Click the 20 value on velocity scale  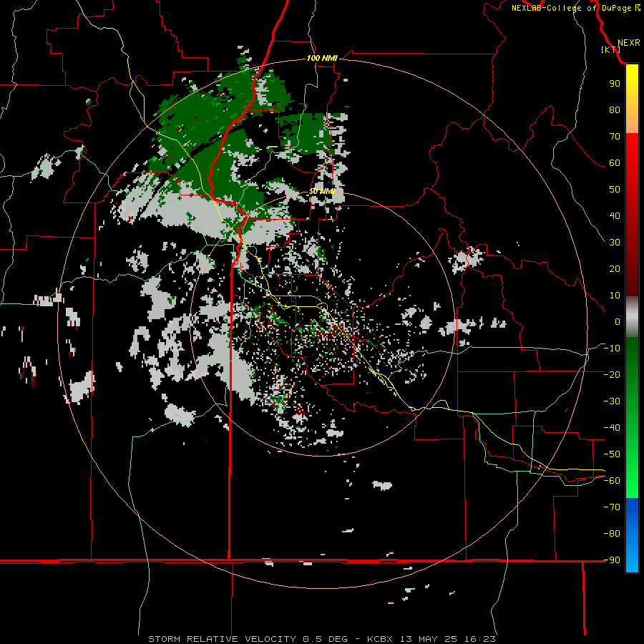click(x=615, y=268)
